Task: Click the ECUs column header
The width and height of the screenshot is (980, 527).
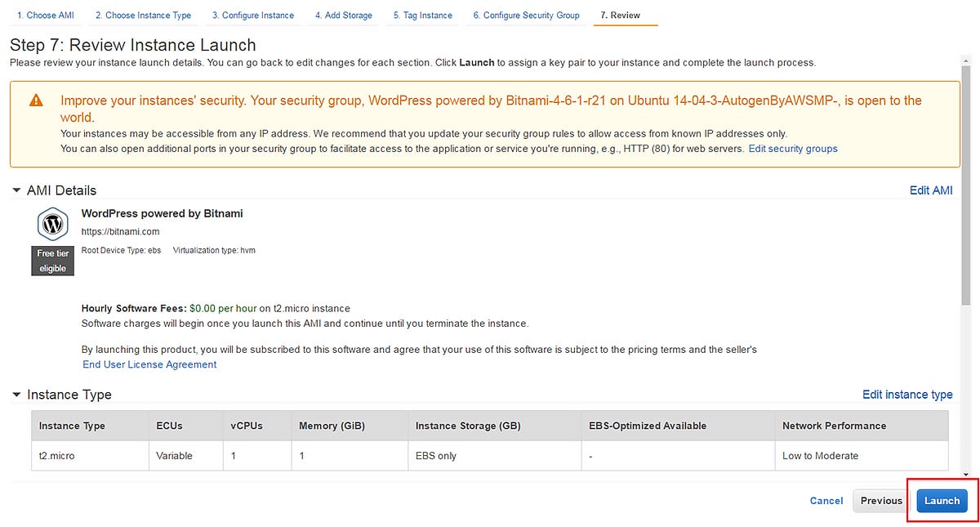Action: pos(185,426)
